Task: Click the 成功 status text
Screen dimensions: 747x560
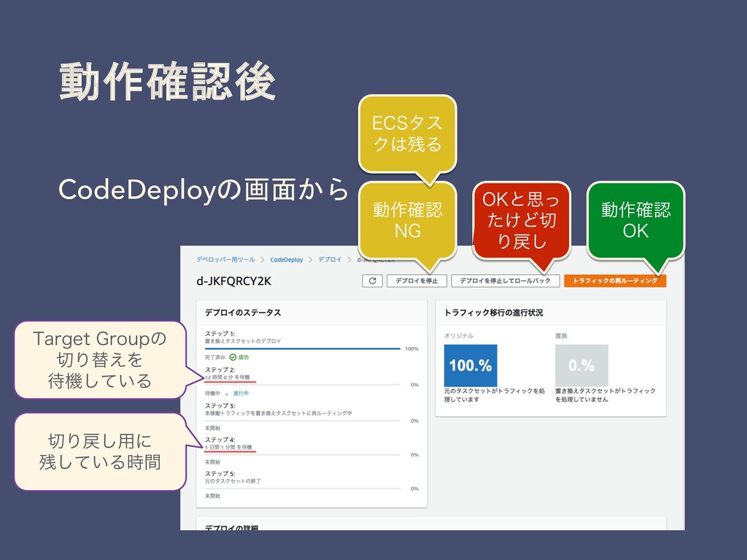Action: coord(244,357)
